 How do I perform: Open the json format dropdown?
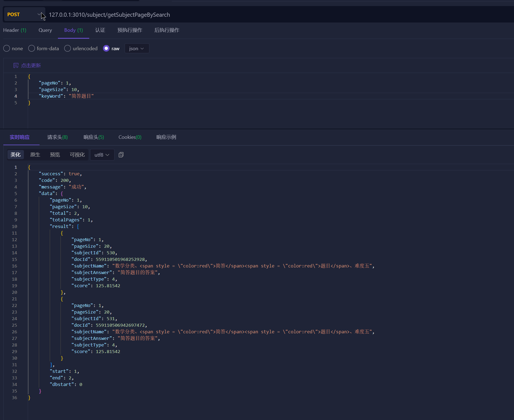[137, 49]
